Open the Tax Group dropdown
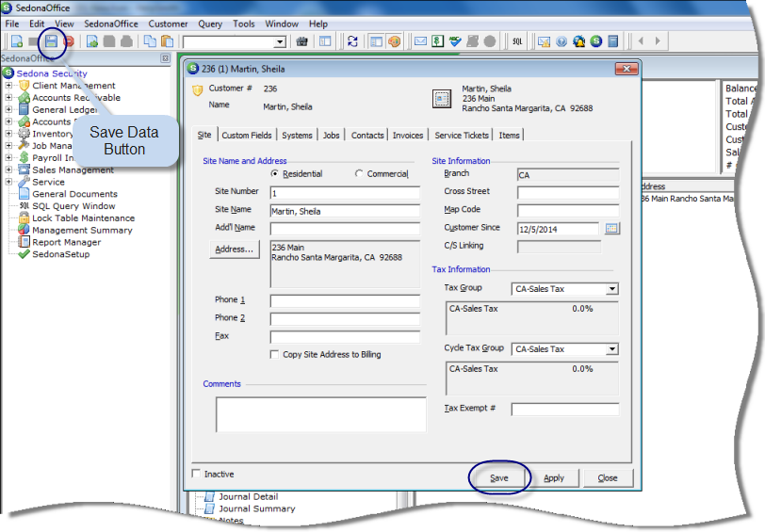 [x=612, y=289]
